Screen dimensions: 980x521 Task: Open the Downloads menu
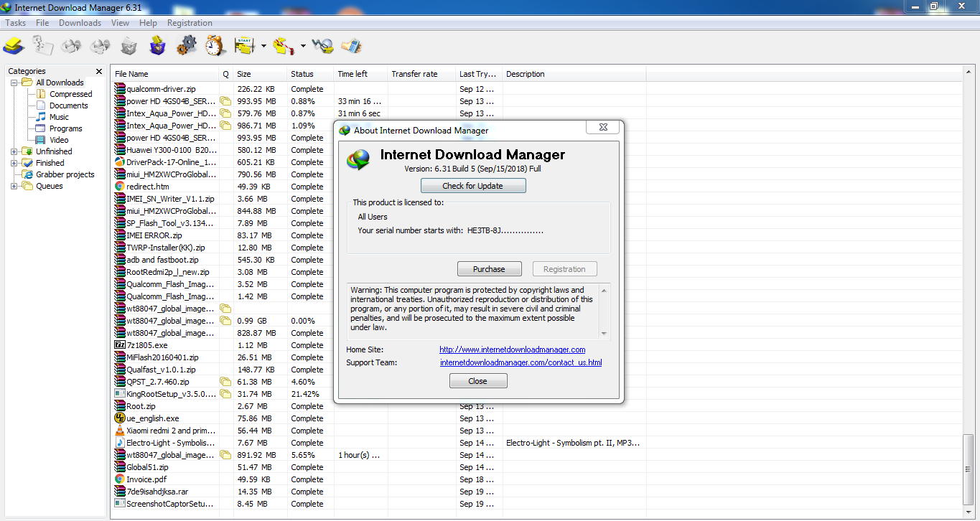pyautogui.click(x=80, y=23)
